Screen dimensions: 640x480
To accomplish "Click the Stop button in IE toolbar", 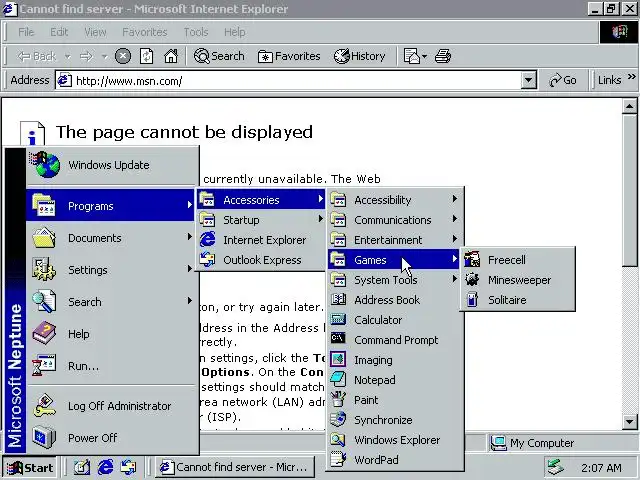I will click(123, 56).
